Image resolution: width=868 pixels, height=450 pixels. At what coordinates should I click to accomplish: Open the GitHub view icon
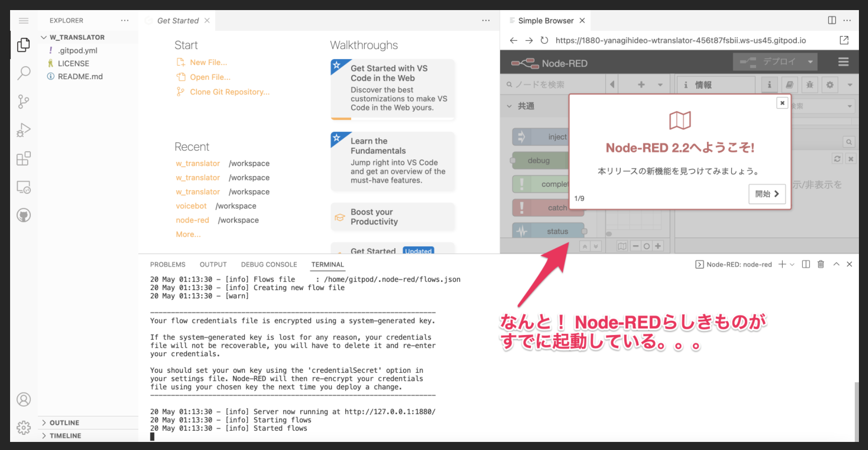tap(23, 215)
